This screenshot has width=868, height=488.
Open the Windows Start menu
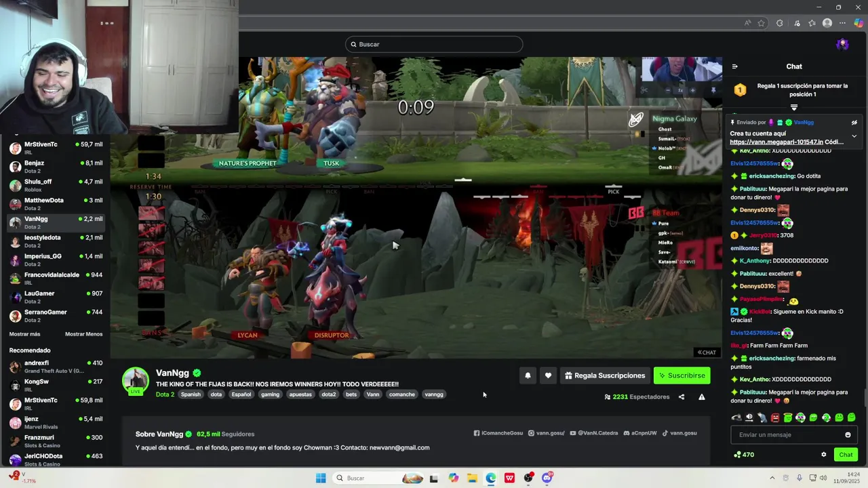(x=321, y=478)
